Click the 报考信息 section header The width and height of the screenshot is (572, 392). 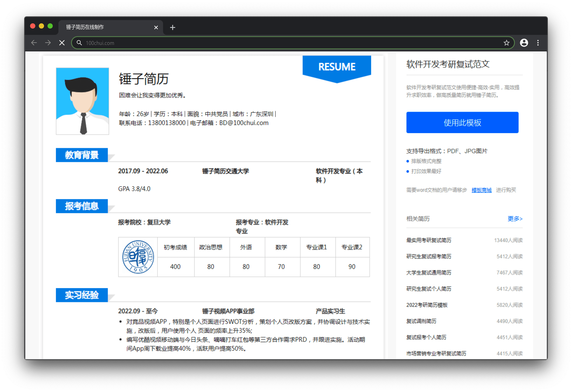click(x=82, y=206)
